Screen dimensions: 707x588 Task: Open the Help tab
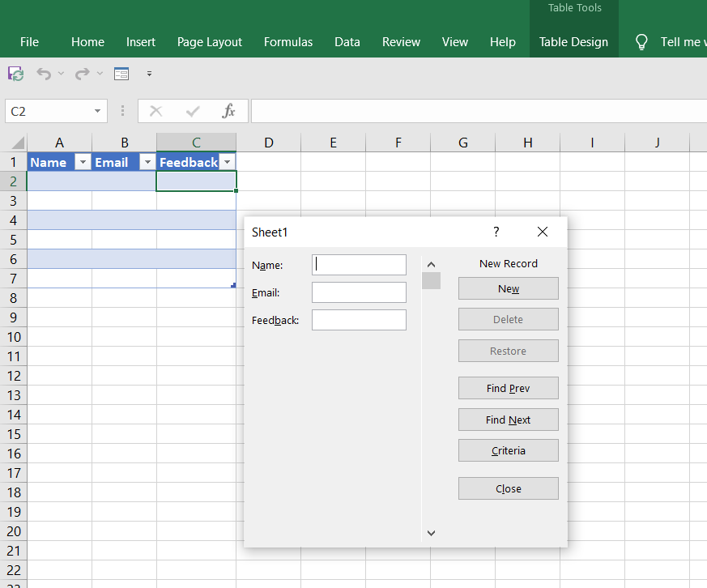(503, 42)
